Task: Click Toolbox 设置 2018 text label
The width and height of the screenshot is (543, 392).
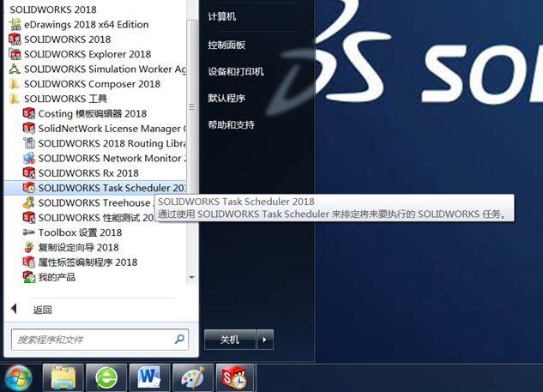Action: pos(80,232)
